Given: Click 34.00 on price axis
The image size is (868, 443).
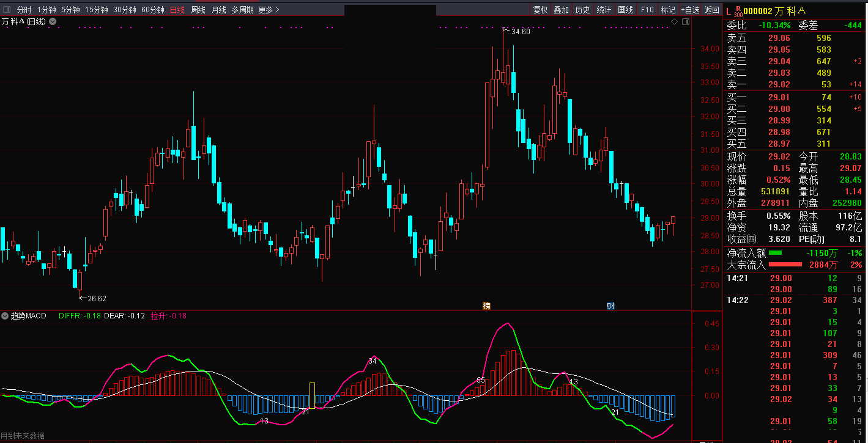Looking at the screenshot, I should coord(709,49).
